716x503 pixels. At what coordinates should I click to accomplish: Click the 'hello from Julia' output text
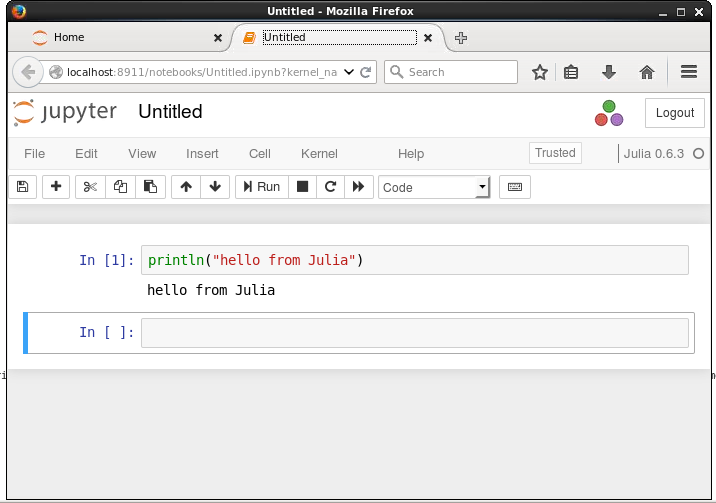[211, 290]
